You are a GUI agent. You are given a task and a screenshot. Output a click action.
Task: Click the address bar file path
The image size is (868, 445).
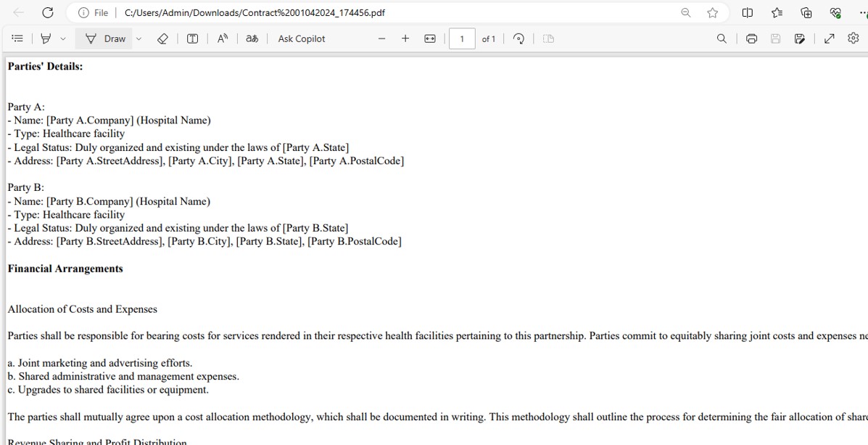pos(255,13)
